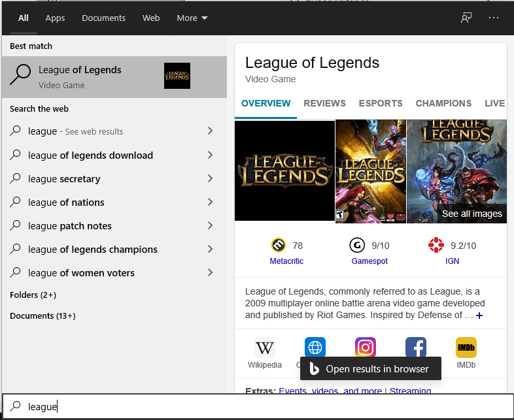This screenshot has width=514, height=420.
Task: Expand arrow for league secretary
Action: [x=211, y=178]
